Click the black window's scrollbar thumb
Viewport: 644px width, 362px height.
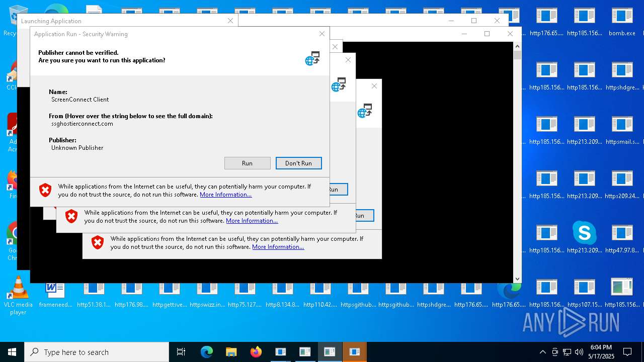[x=517, y=55]
